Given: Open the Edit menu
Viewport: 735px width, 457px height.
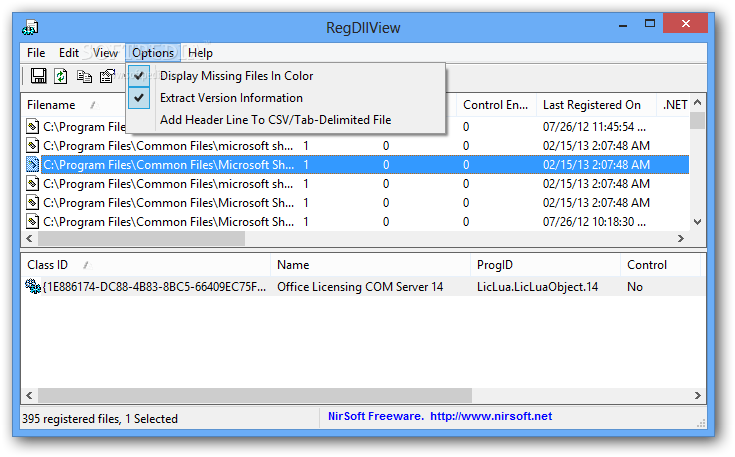Looking at the screenshot, I should [68, 53].
